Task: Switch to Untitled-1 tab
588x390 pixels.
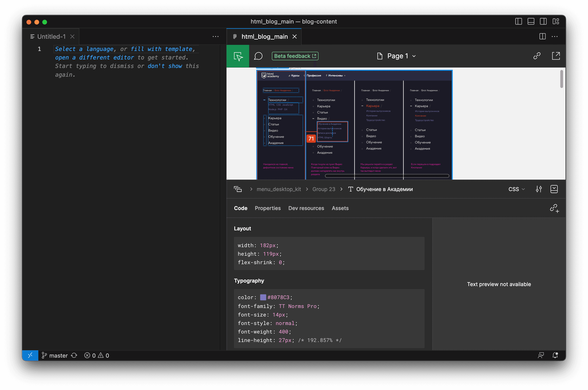Action: point(51,37)
